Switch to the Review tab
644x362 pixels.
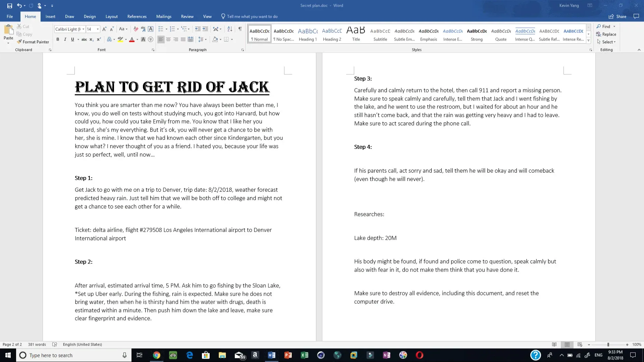[187, 16]
